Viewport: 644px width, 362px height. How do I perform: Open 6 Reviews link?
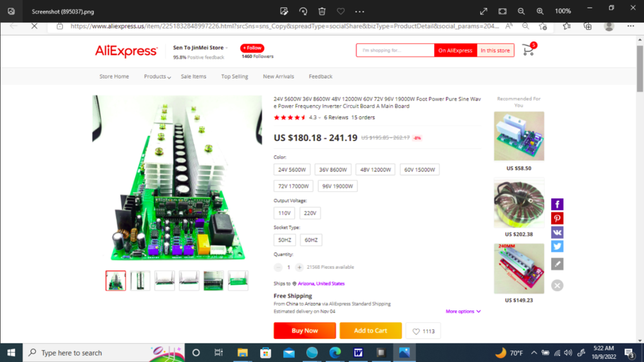pyautogui.click(x=336, y=117)
